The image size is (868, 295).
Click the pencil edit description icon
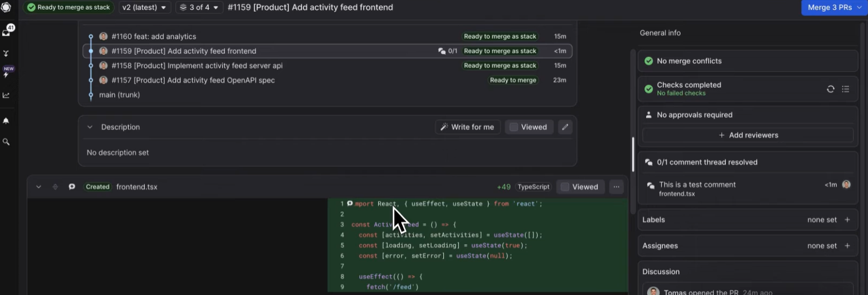pos(564,127)
